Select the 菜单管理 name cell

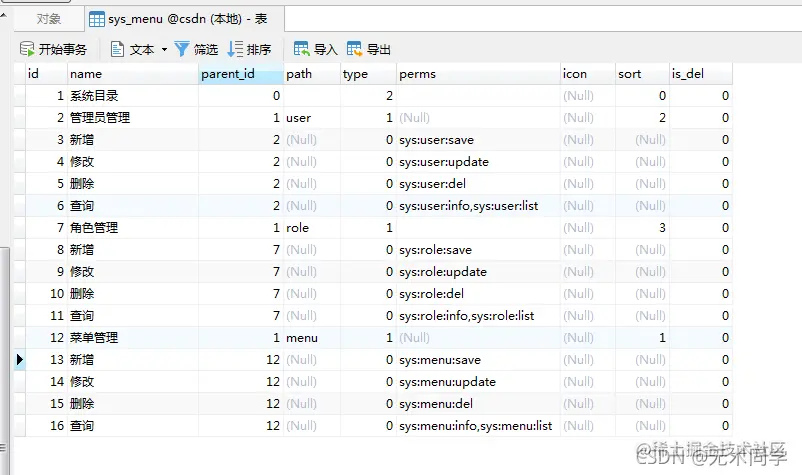click(133, 337)
